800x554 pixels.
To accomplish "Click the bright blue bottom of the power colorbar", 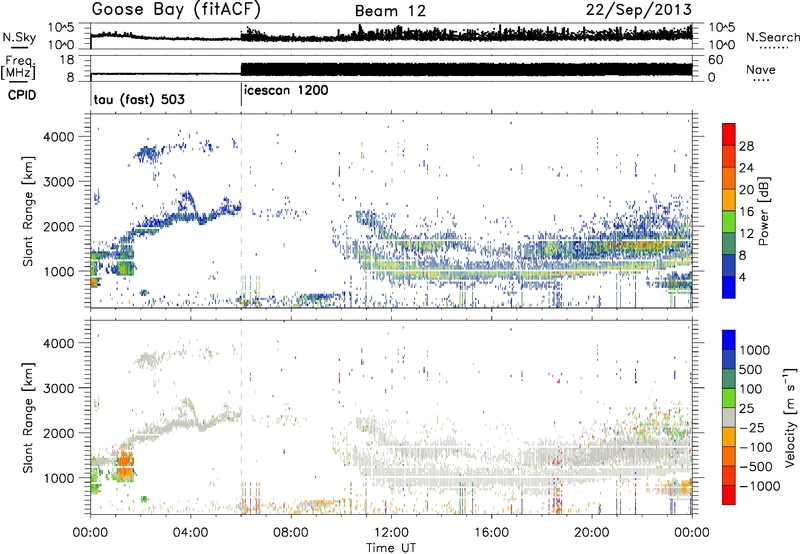I will tap(729, 287).
